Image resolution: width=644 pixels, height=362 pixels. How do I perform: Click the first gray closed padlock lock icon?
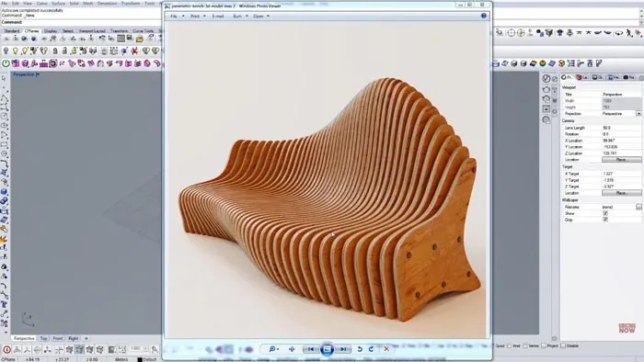[x=54, y=51]
